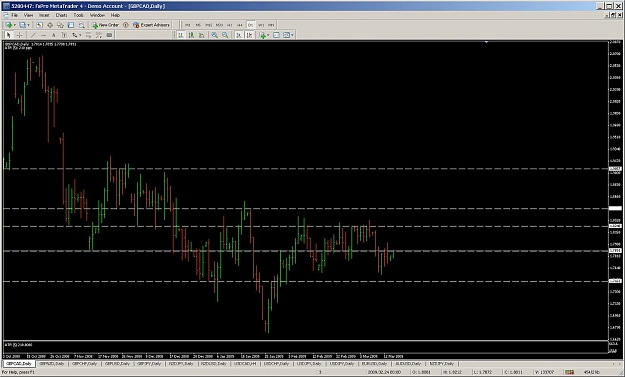Select the M5 timeframe button
Viewport: 625px width, 377px height.
[198, 25]
